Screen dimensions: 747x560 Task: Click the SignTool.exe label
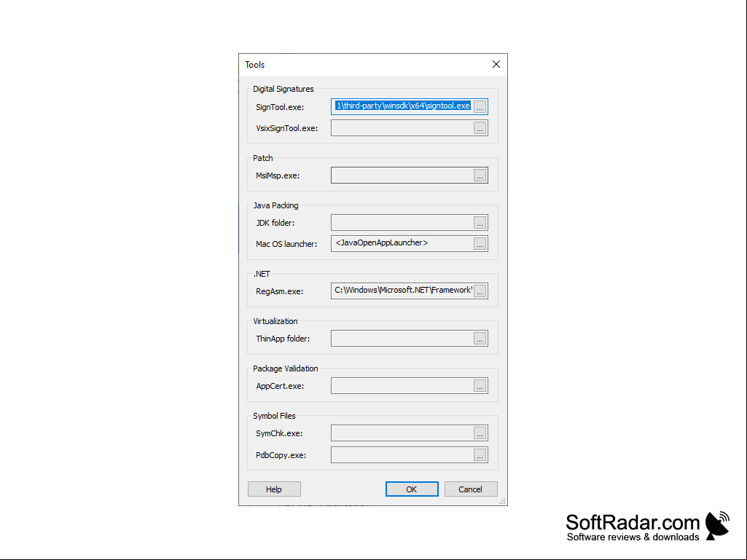[x=280, y=107]
